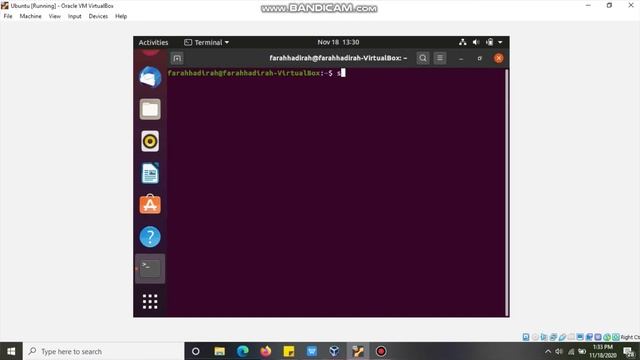Open LibreOffice Writer from the dock
The image size is (640, 360).
click(150, 173)
